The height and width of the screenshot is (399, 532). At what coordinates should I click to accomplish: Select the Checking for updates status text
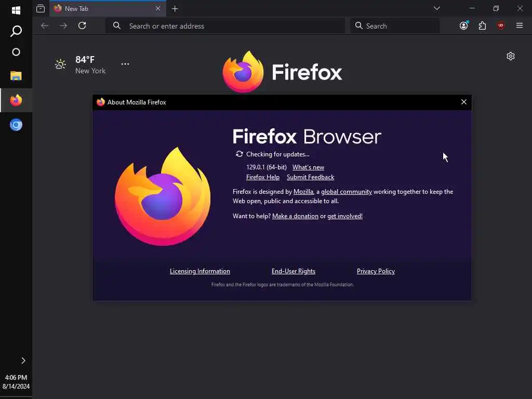click(277, 154)
